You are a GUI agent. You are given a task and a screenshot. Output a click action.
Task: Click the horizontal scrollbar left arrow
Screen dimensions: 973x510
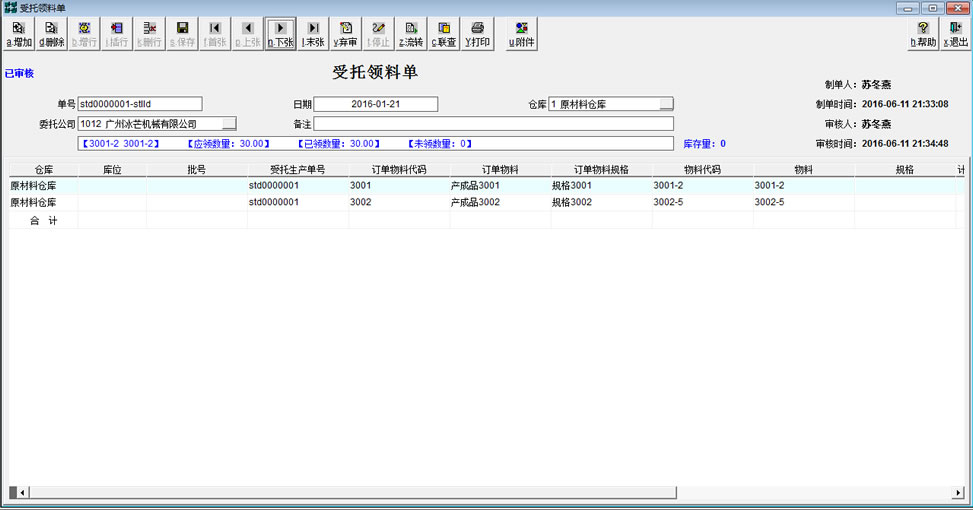[x=22, y=493]
